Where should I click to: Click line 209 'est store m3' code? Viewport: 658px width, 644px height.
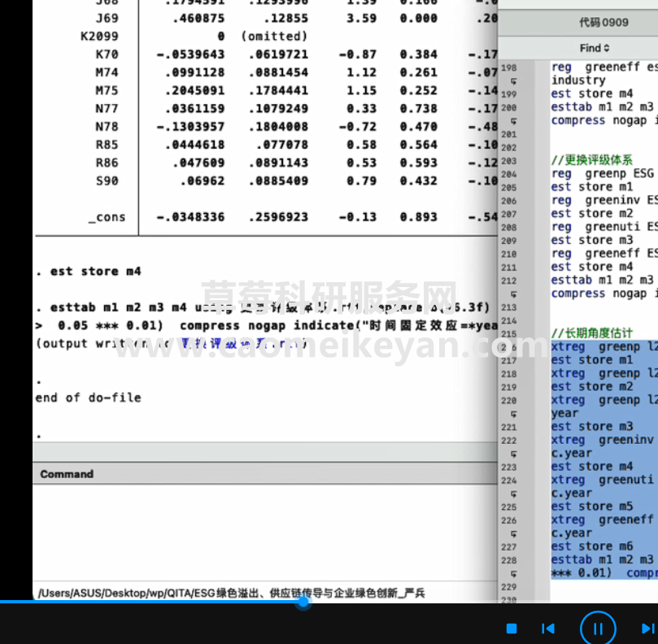click(x=592, y=240)
